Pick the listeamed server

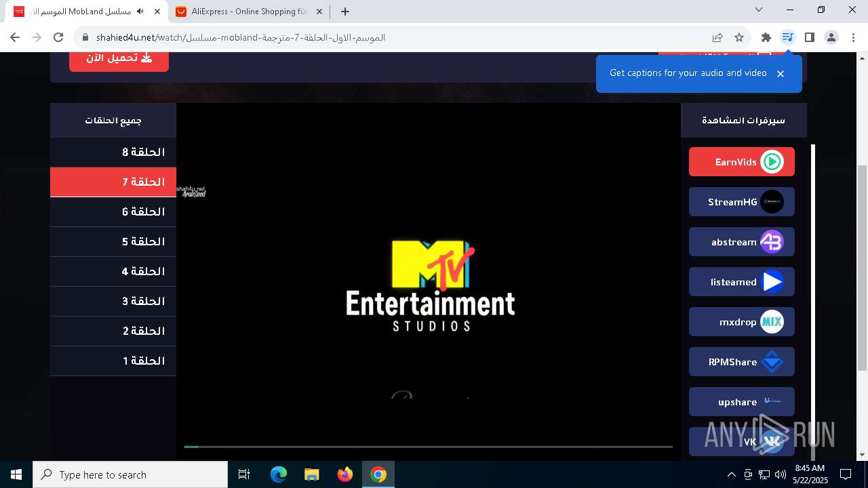(x=741, y=282)
